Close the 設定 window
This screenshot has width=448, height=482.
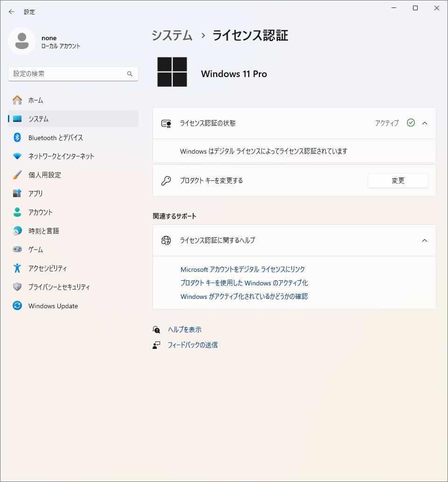pyautogui.click(x=437, y=8)
